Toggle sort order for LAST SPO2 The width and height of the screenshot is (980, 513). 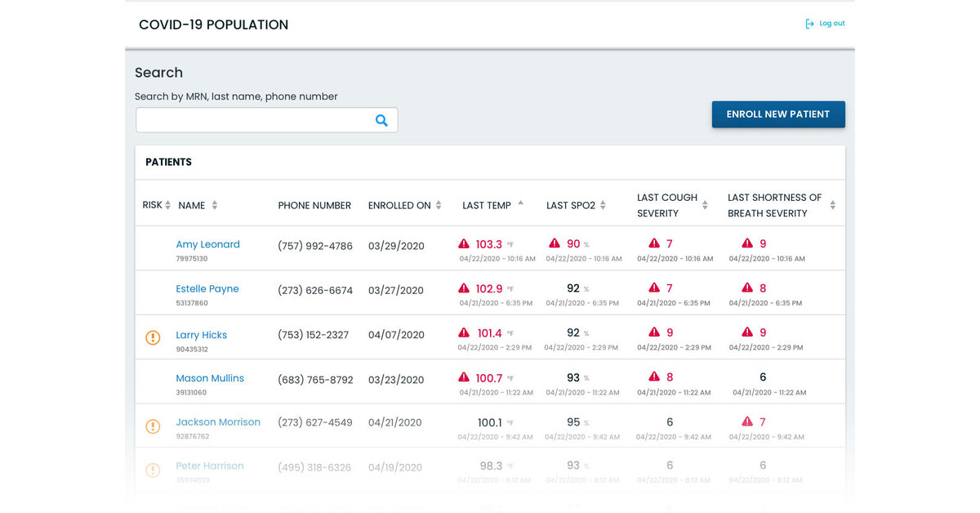601,205
